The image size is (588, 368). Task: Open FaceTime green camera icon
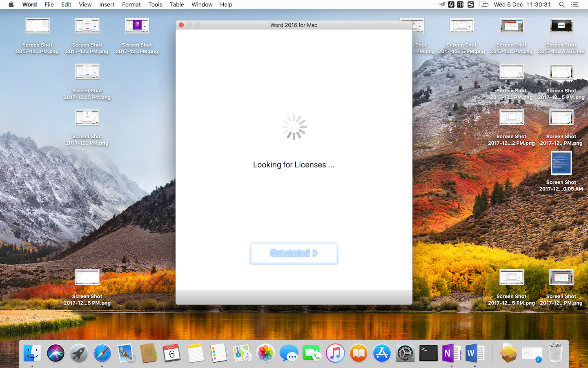312,353
